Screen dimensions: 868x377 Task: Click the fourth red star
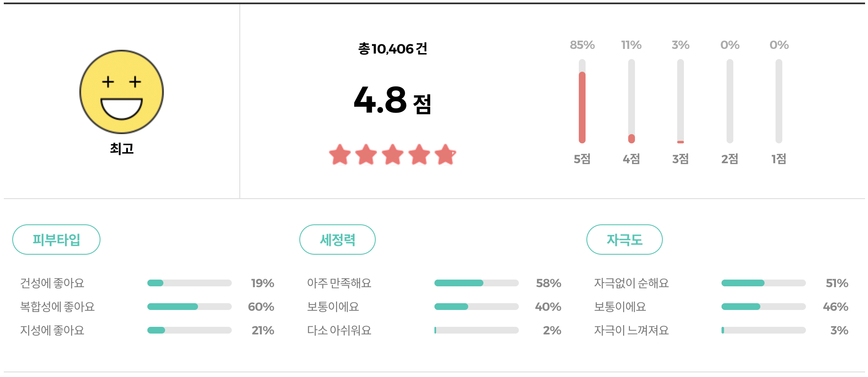418,155
